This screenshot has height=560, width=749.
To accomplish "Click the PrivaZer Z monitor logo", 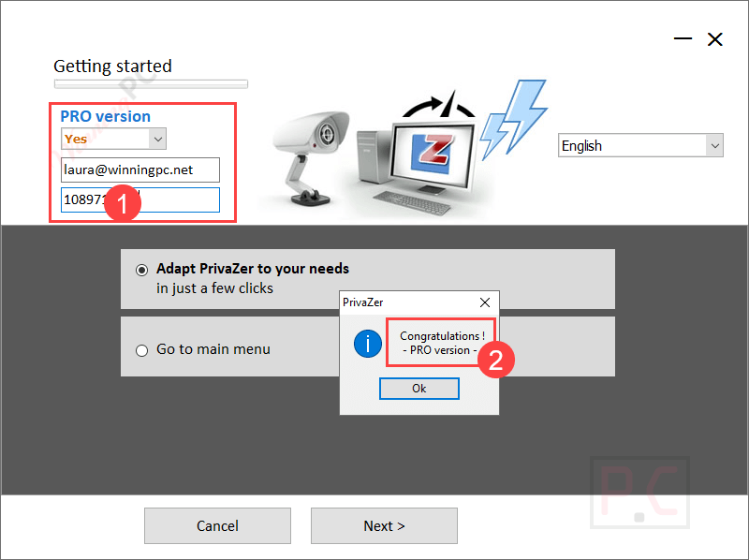I will tap(433, 154).
